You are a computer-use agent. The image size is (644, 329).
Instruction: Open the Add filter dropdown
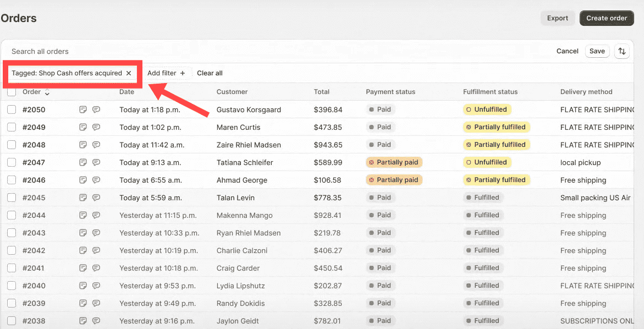click(x=166, y=73)
